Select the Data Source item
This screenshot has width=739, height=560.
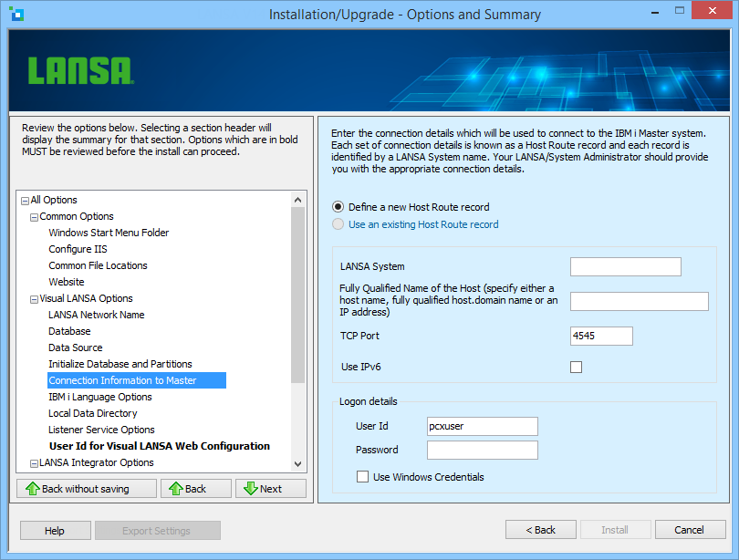tap(76, 347)
